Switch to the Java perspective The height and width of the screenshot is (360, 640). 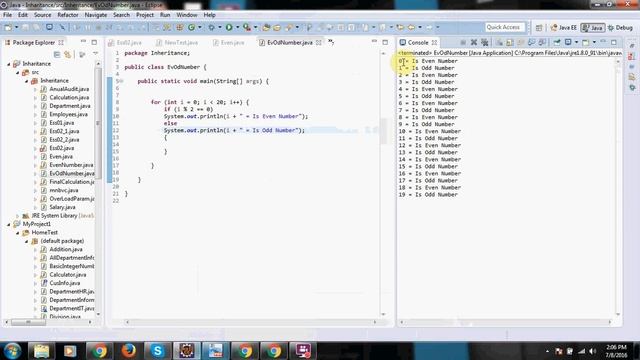593,27
